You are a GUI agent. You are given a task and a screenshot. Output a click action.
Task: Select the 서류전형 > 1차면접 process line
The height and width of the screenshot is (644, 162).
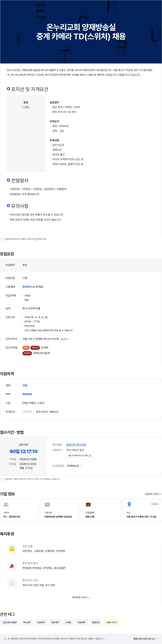click(x=38, y=189)
